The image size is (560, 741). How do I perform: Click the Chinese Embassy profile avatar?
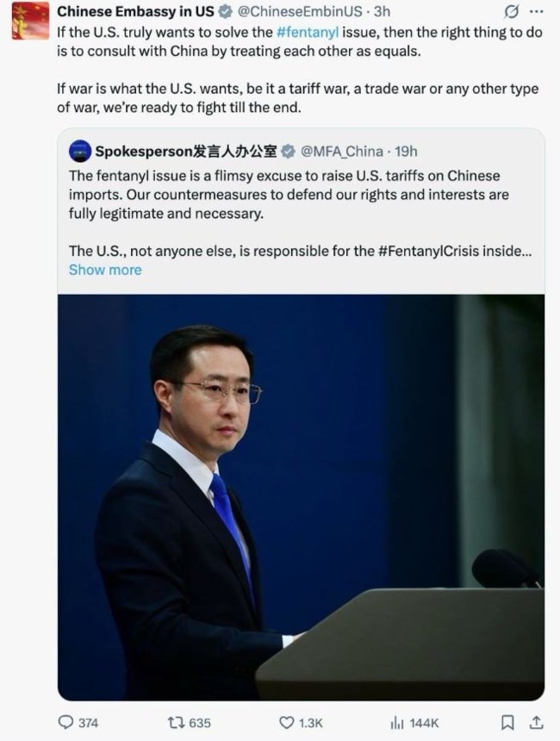[x=30, y=21]
